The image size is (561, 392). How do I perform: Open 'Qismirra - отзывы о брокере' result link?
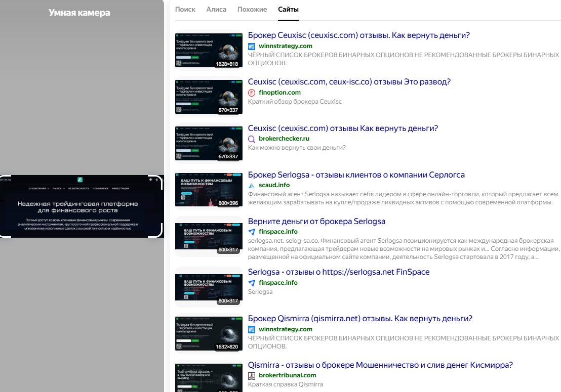tap(380, 365)
